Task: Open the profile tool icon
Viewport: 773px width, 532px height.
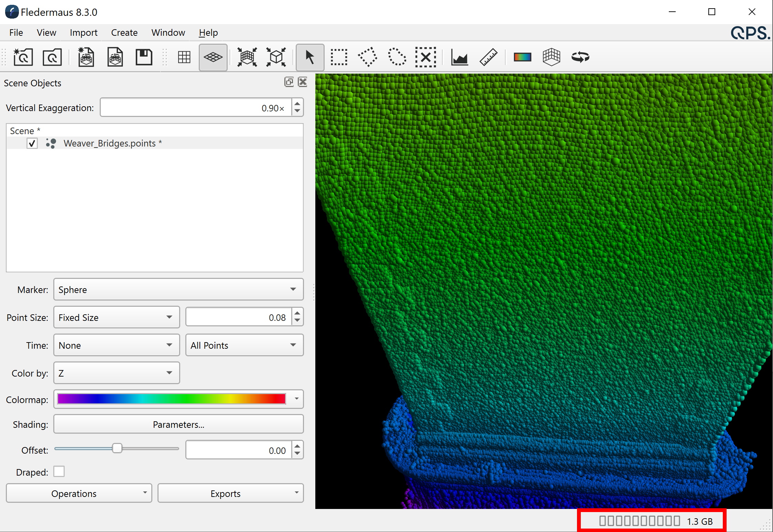Action: click(x=459, y=57)
